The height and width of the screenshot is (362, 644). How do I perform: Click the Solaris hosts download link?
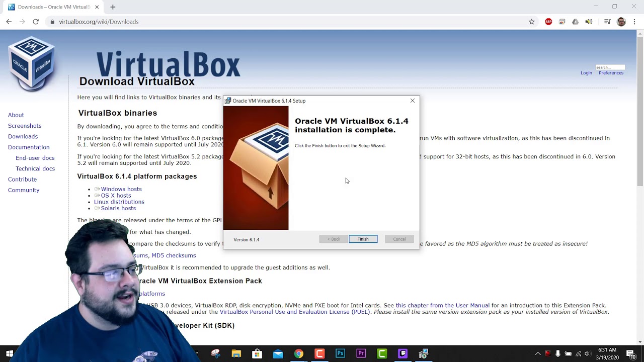coord(118,208)
